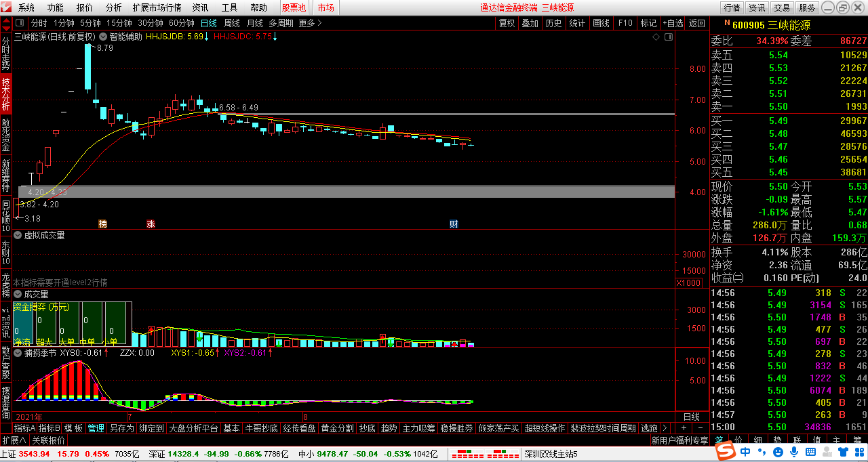This screenshot has height=462, width=868.
Task: Click the minus zoom button beside 日线
Action: (x=700, y=428)
